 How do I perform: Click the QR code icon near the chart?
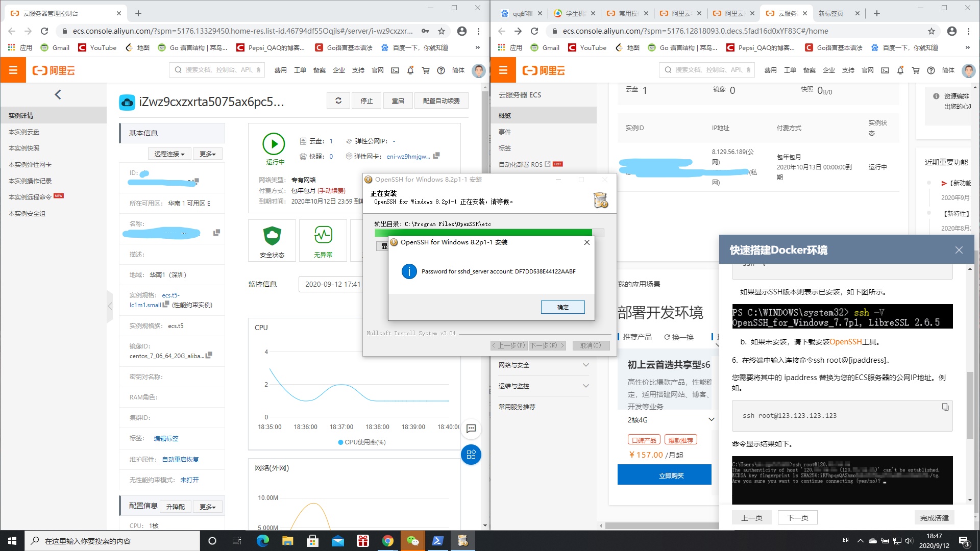[x=471, y=454]
